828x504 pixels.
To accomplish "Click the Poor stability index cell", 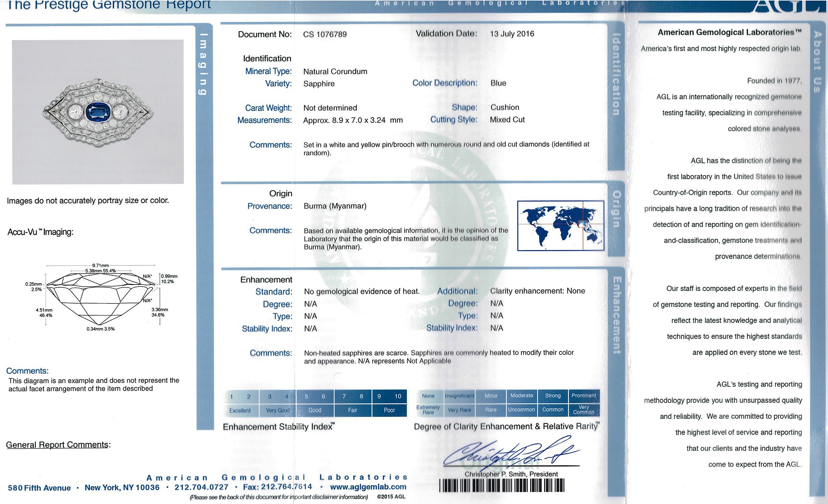I will pos(389,410).
